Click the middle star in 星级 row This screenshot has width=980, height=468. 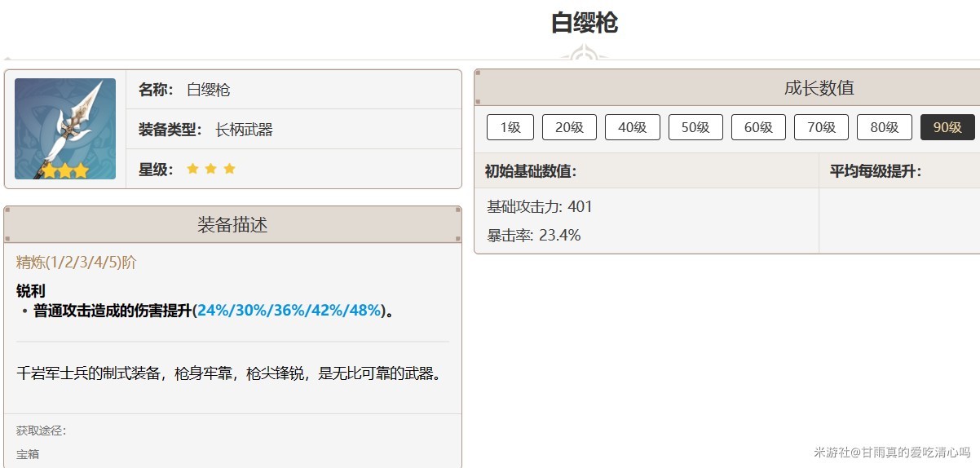tap(211, 169)
